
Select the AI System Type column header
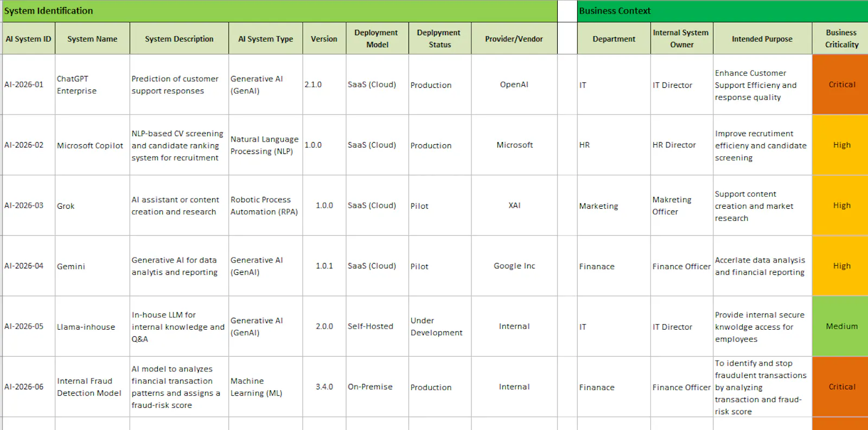click(266, 38)
